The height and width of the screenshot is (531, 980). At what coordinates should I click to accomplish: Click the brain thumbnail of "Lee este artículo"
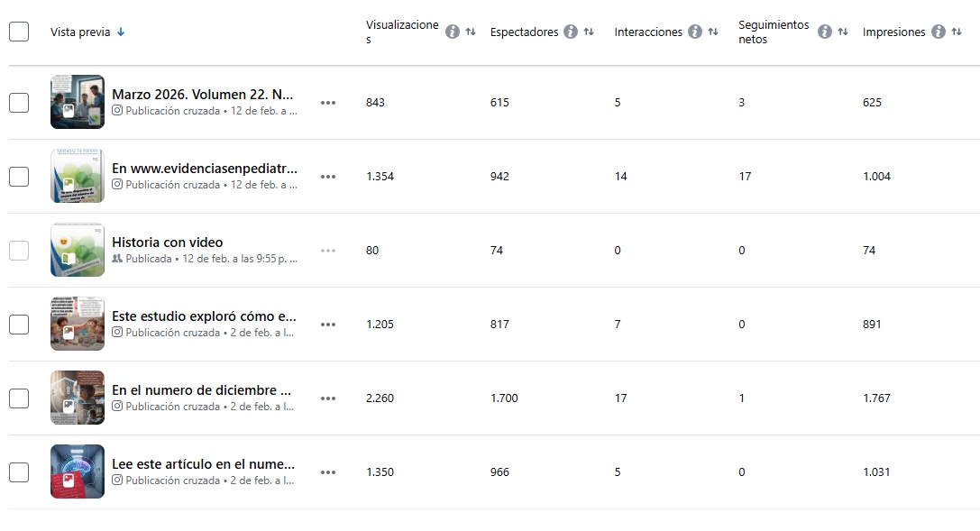pyautogui.click(x=78, y=471)
